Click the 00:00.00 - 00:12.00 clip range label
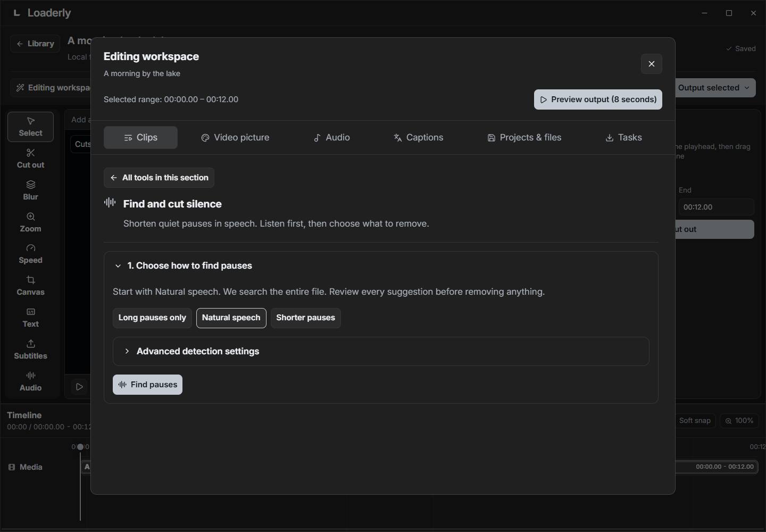 coord(725,467)
